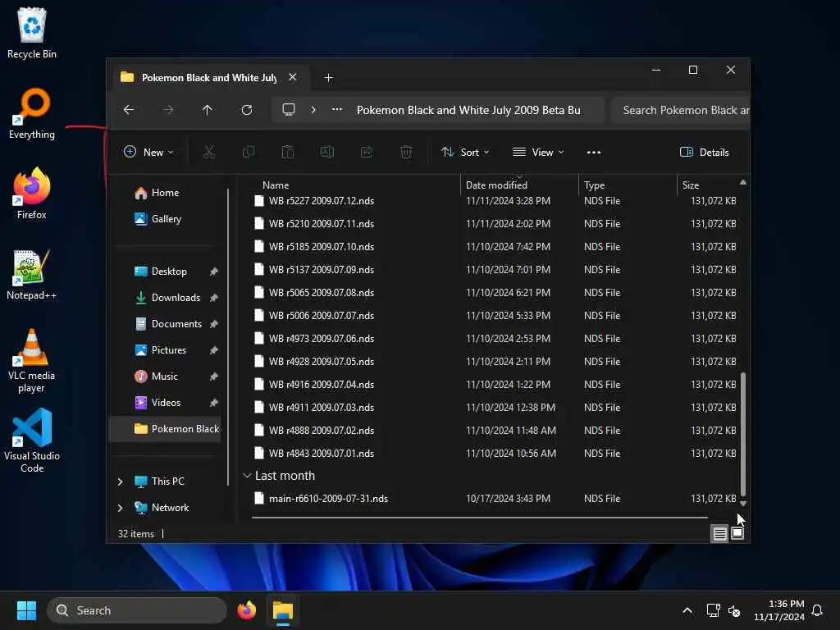Click the vertical scrollbar thumb in file list

pos(743,434)
